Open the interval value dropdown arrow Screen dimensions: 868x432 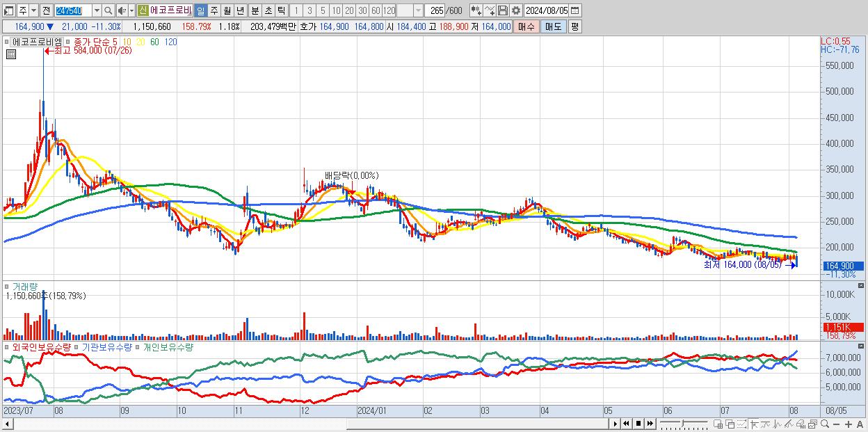418,10
